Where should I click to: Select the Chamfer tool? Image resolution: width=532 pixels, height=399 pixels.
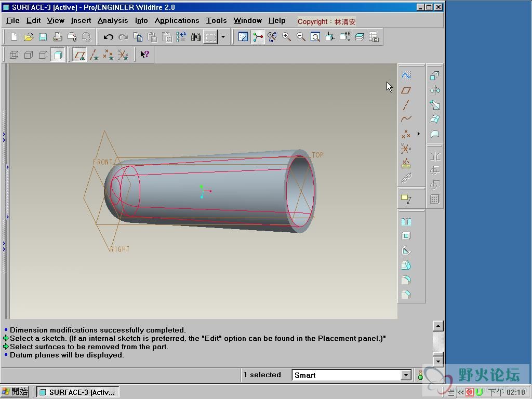click(x=406, y=295)
